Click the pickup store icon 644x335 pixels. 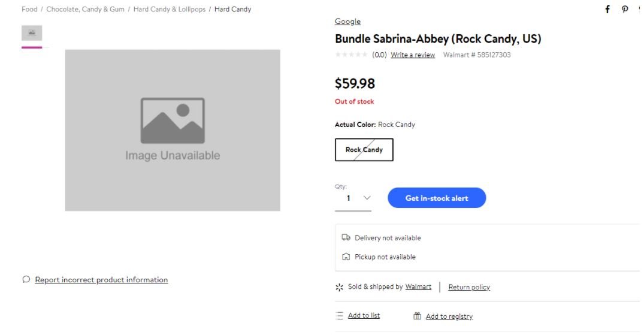[x=346, y=256]
